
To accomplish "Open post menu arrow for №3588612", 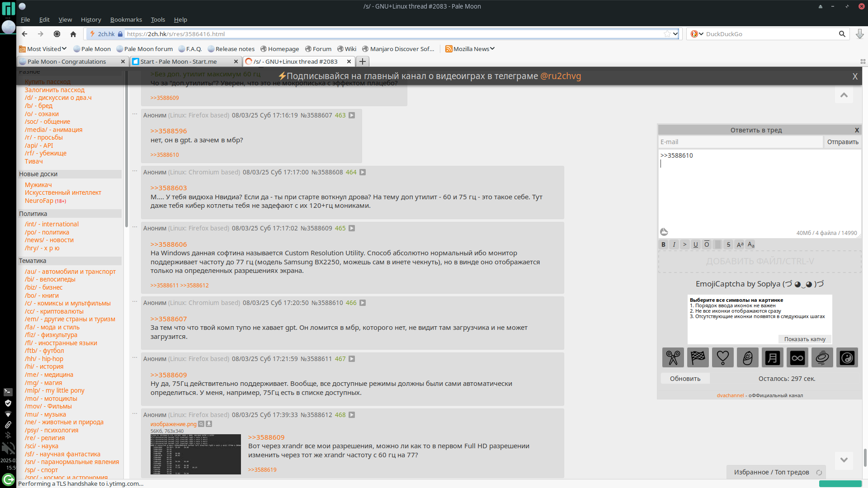I will (352, 415).
